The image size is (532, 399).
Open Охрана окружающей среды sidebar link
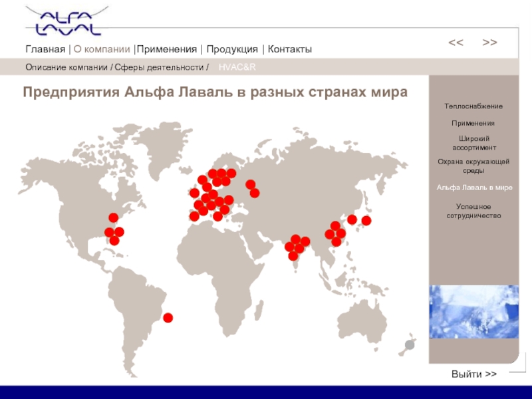click(473, 166)
